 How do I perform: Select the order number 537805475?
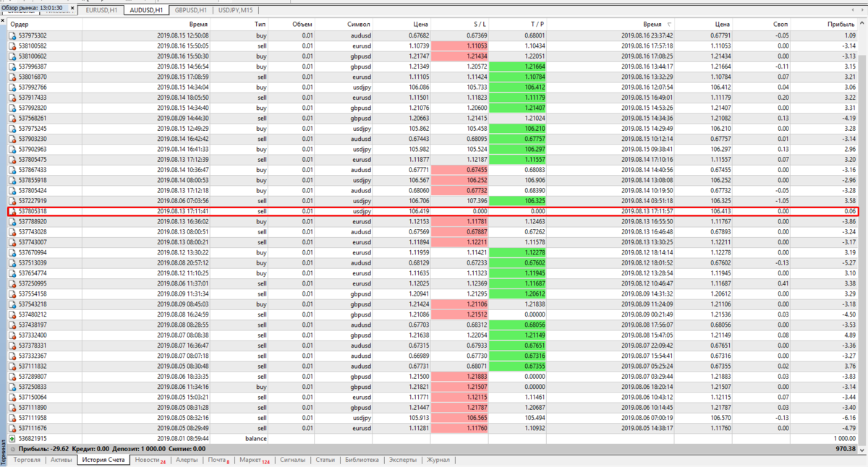point(33,159)
